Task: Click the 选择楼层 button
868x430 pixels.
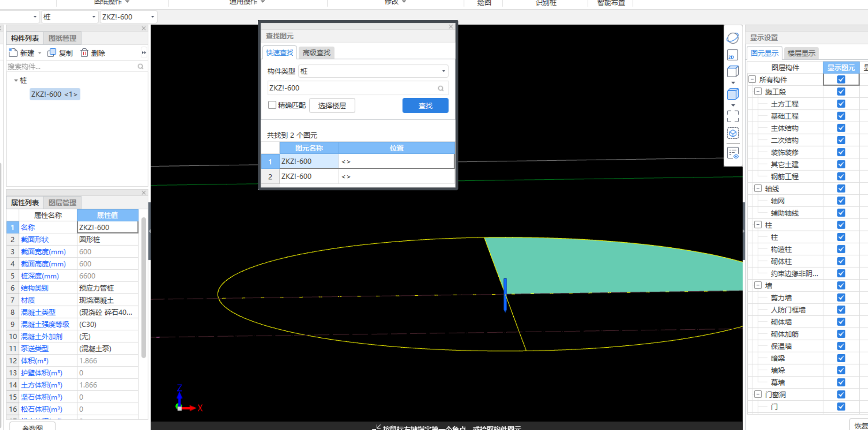Action: (x=332, y=105)
